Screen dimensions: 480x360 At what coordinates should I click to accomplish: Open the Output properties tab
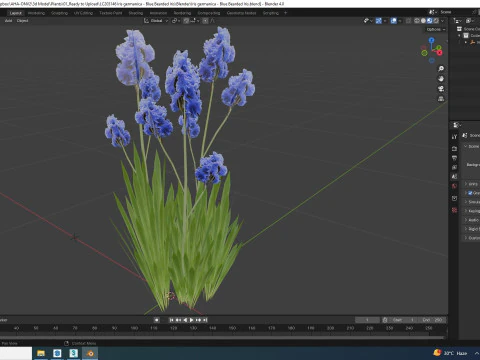tap(454, 158)
